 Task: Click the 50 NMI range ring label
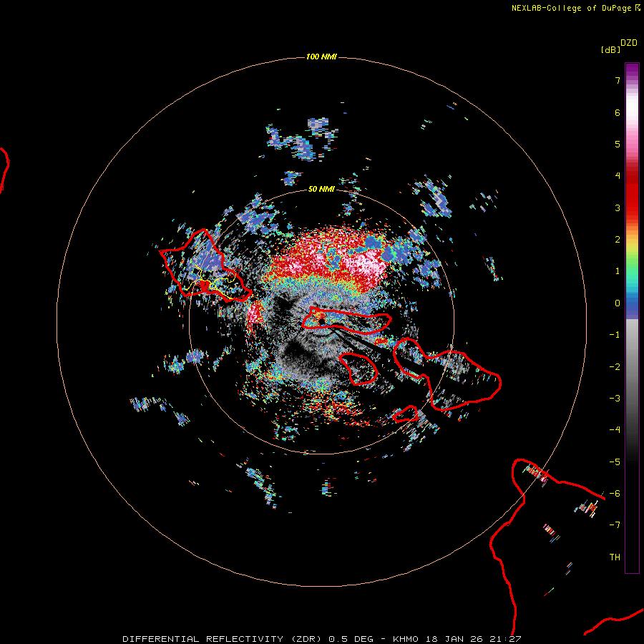click(321, 189)
